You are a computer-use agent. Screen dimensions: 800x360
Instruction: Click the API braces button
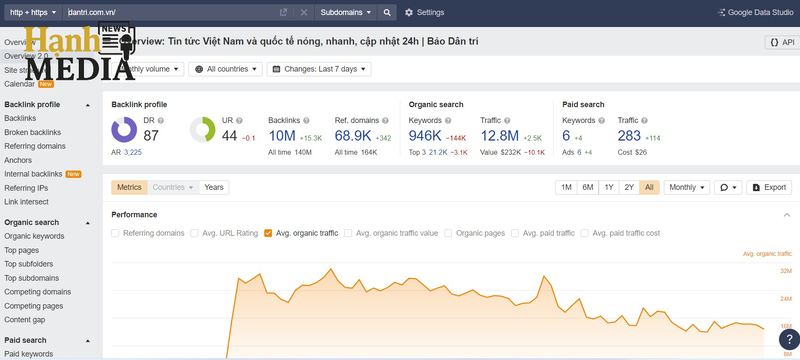782,42
